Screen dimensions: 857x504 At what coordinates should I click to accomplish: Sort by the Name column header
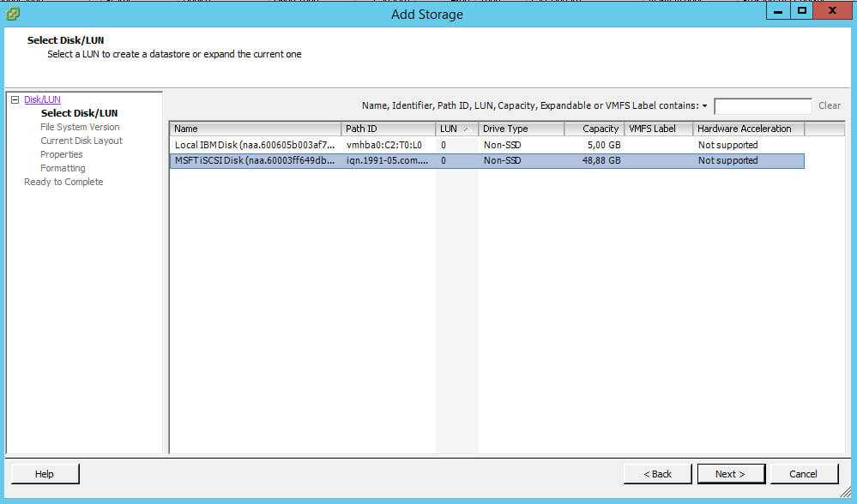255,129
